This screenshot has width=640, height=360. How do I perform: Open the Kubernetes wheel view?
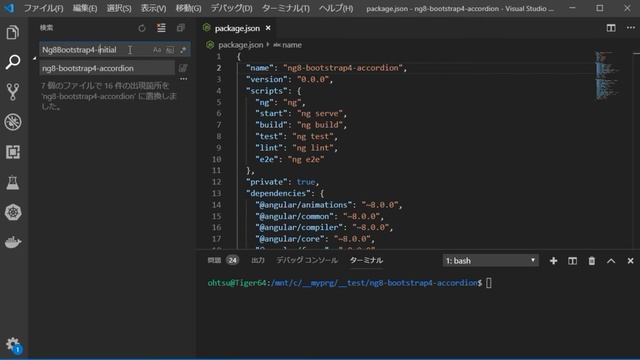click(13, 212)
